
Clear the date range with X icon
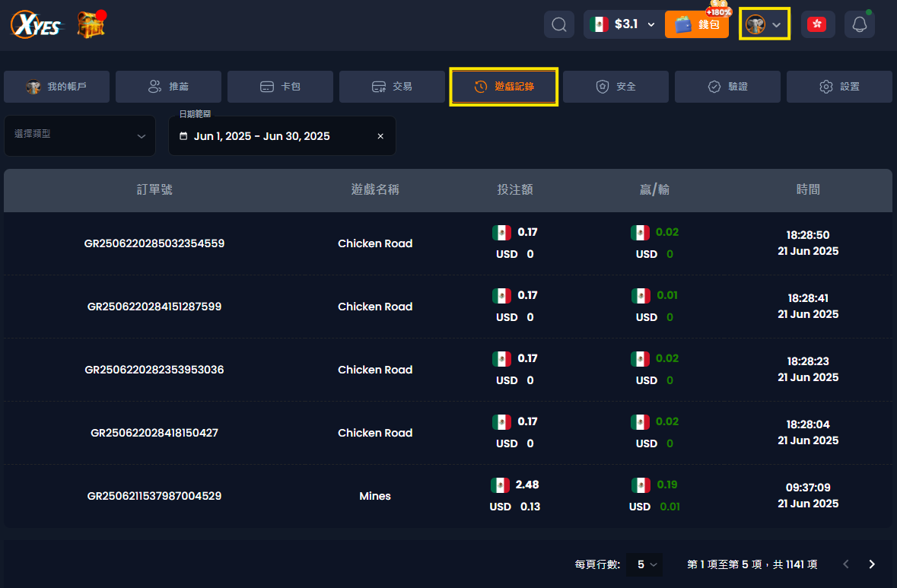380,136
